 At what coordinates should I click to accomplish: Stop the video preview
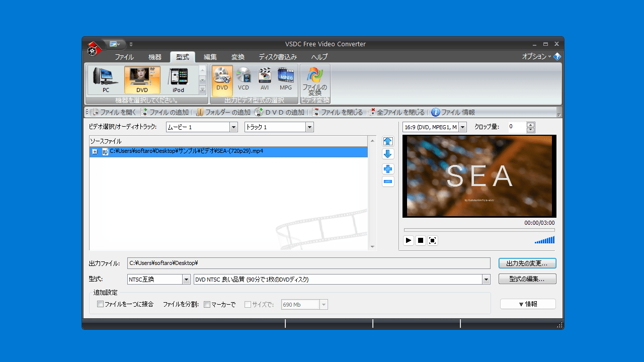pyautogui.click(x=421, y=241)
